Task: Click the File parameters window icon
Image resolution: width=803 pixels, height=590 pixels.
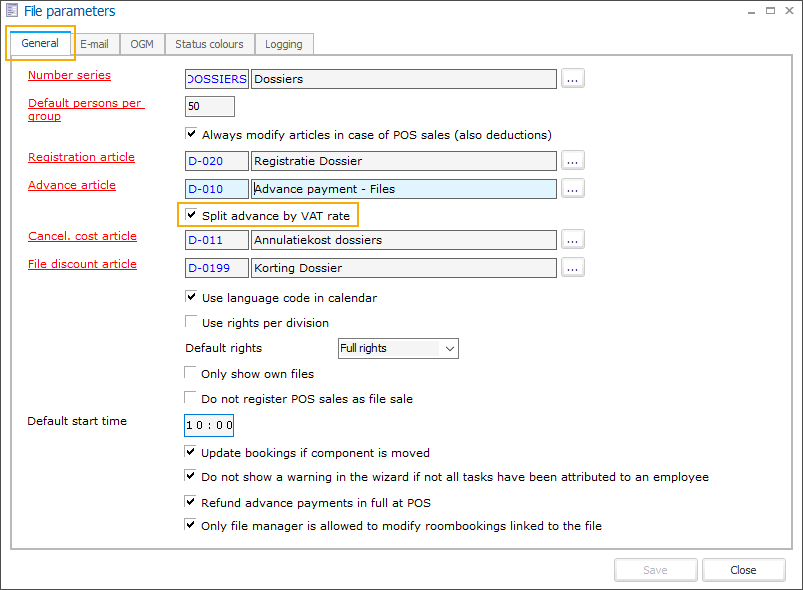Action: tap(12, 12)
